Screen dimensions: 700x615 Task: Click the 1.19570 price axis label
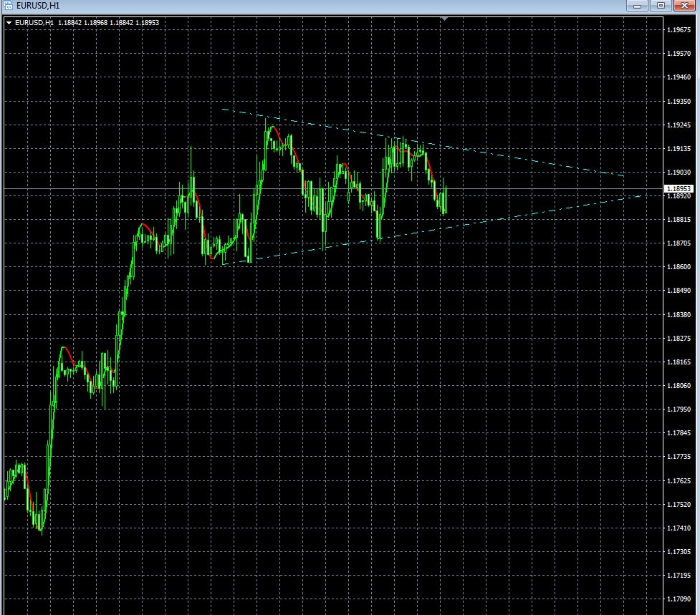pyautogui.click(x=679, y=54)
